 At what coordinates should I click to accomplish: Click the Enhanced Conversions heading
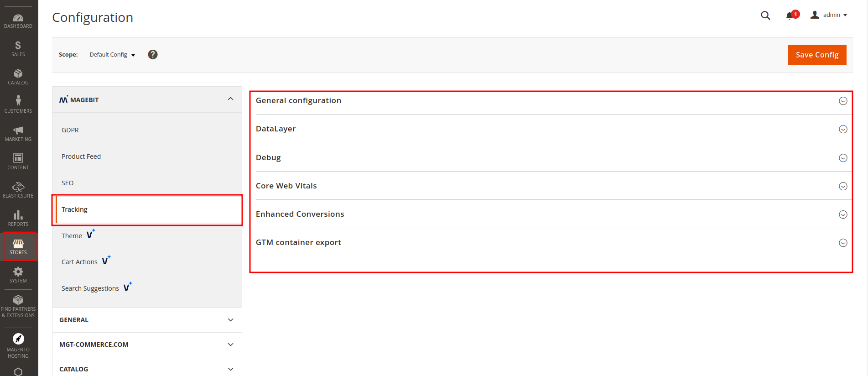300,214
